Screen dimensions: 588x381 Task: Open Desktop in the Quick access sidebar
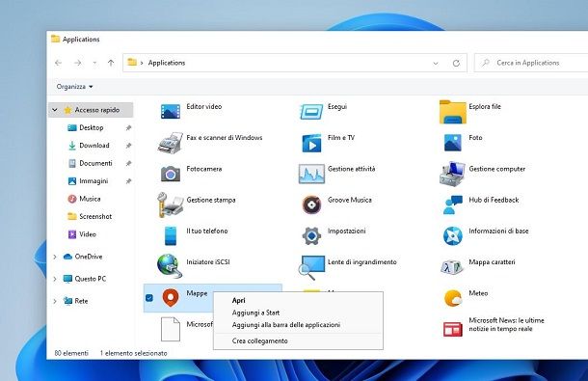coord(92,127)
